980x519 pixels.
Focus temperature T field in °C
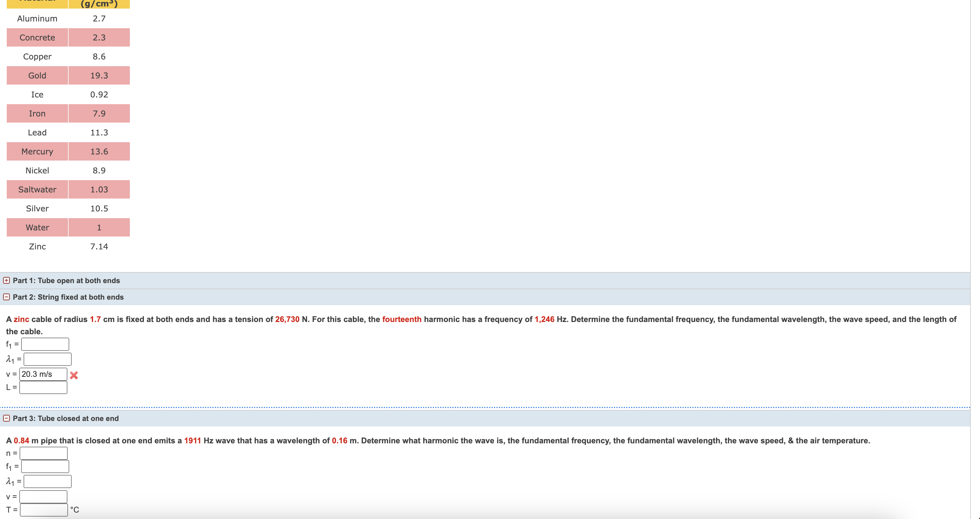44,510
